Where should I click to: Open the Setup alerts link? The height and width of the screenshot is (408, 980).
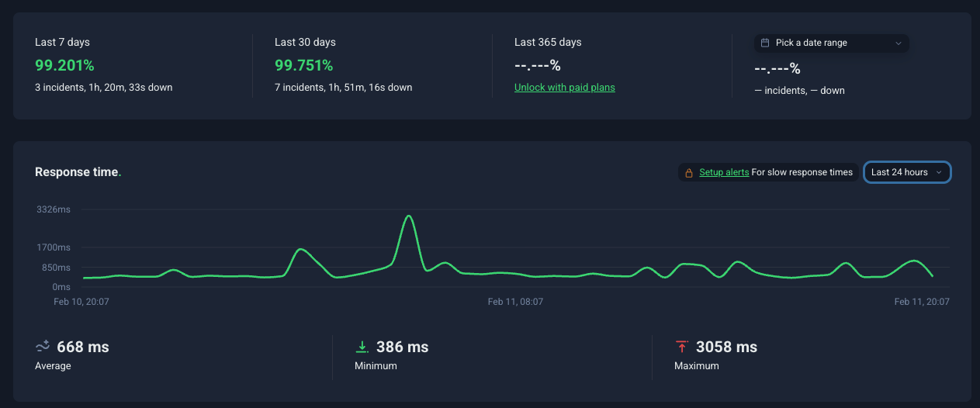[x=724, y=172]
